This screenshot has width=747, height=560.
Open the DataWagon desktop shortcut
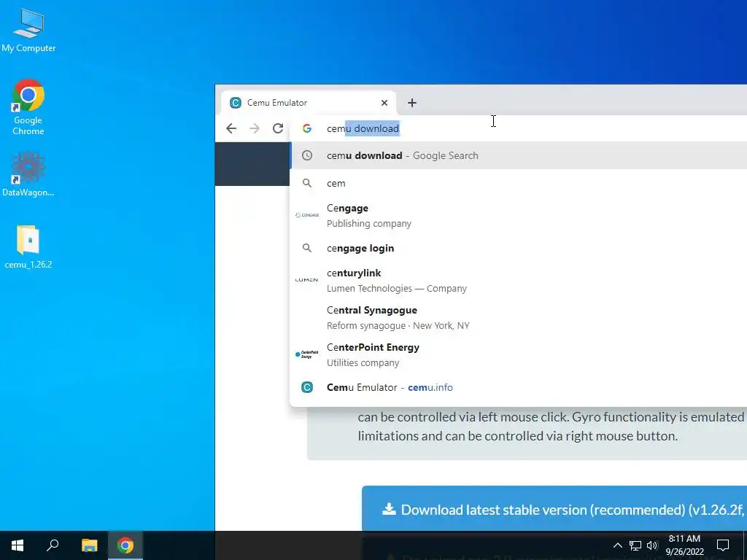coord(28,174)
